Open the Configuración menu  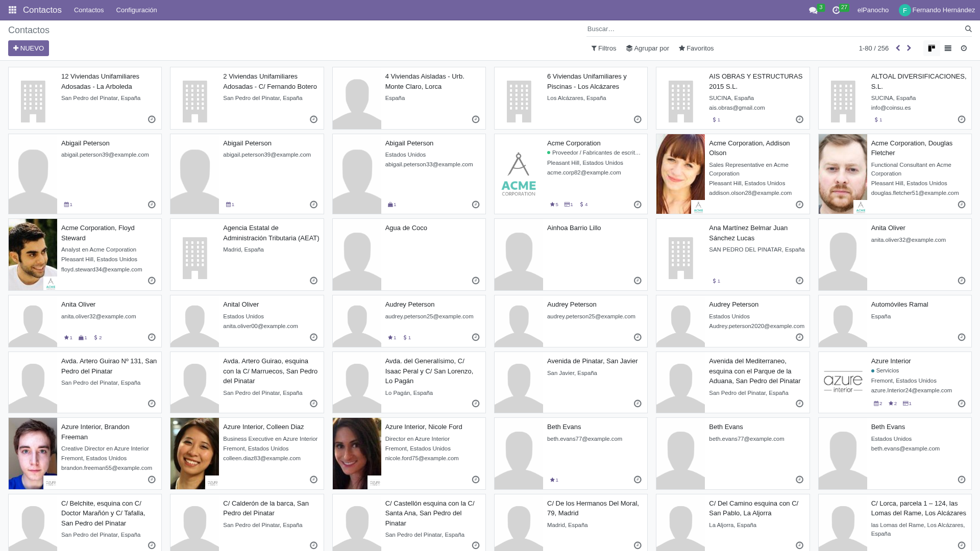pyautogui.click(x=136, y=10)
